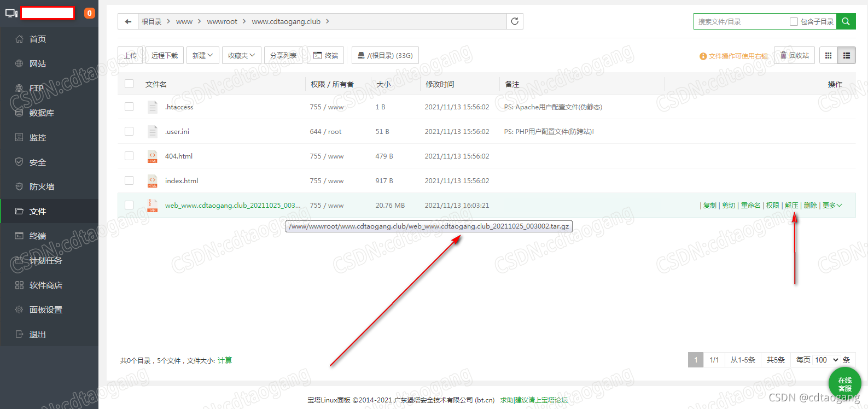
Task: Click 重命名 for the tar.gz file
Action: (x=751, y=206)
